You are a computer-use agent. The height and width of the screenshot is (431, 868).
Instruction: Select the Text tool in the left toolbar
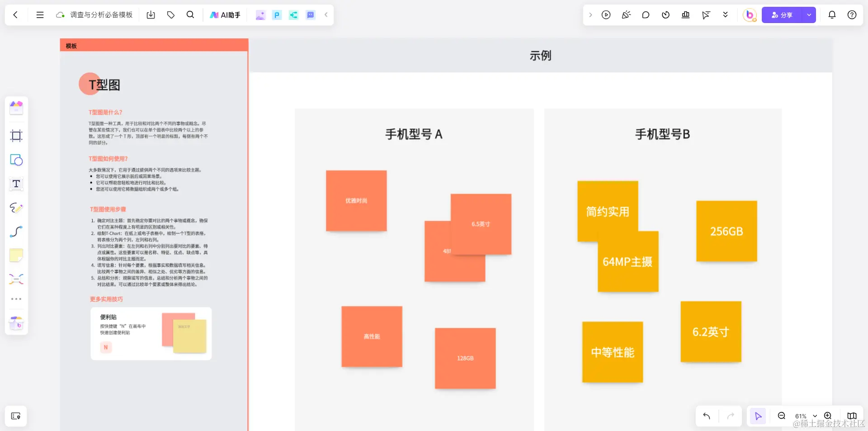click(16, 184)
